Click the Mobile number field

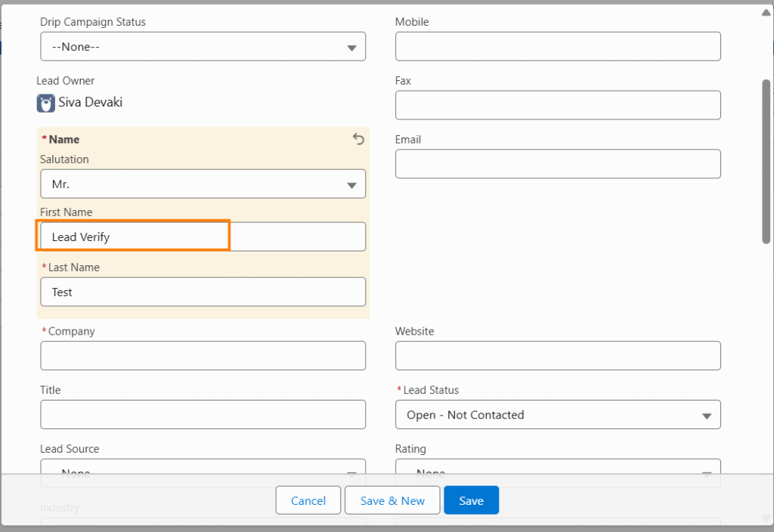(x=558, y=47)
